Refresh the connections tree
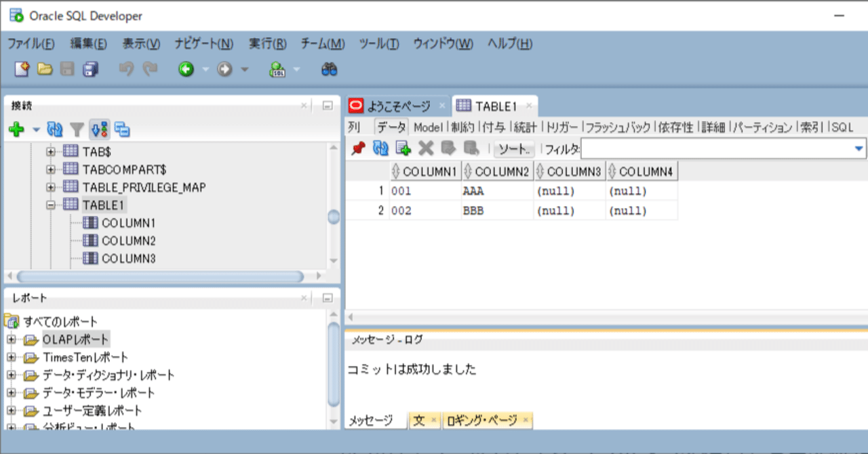The width and height of the screenshot is (868, 454). point(56,129)
